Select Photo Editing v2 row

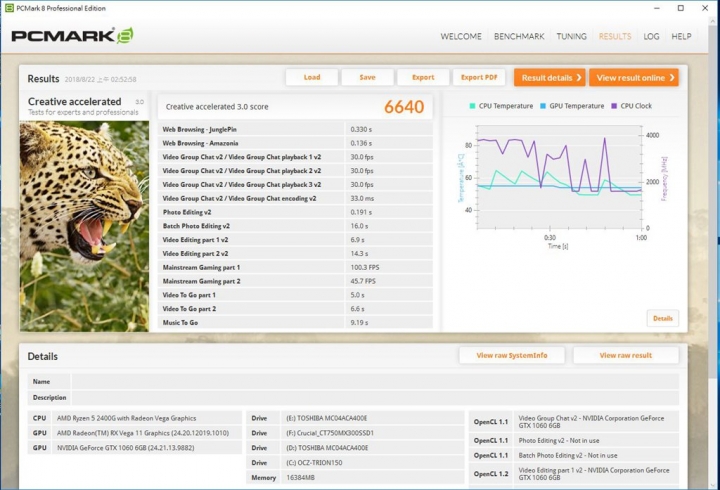pos(295,212)
